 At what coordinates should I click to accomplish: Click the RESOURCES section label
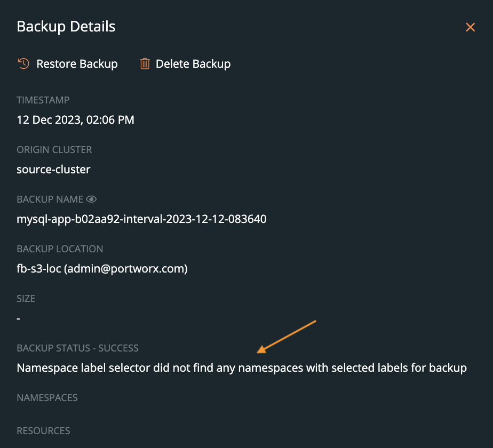coord(43,430)
